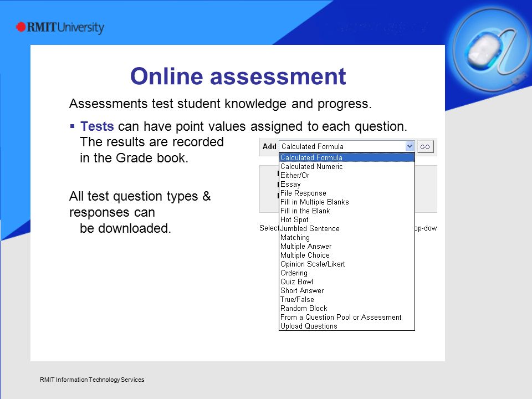The image size is (532, 399).
Task: Choose Jumbled Sentence option
Action: pyautogui.click(x=347, y=228)
